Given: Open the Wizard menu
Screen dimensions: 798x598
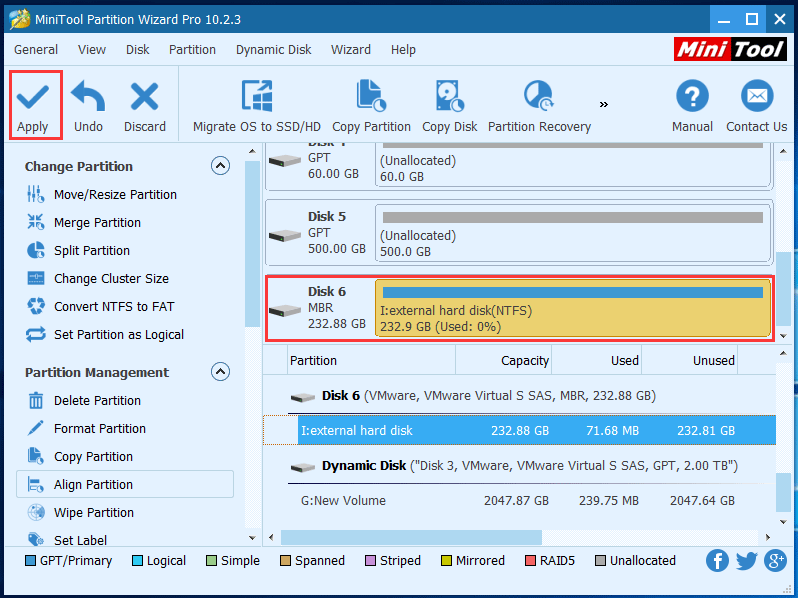Looking at the screenshot, I should click(x=351, y=50).
